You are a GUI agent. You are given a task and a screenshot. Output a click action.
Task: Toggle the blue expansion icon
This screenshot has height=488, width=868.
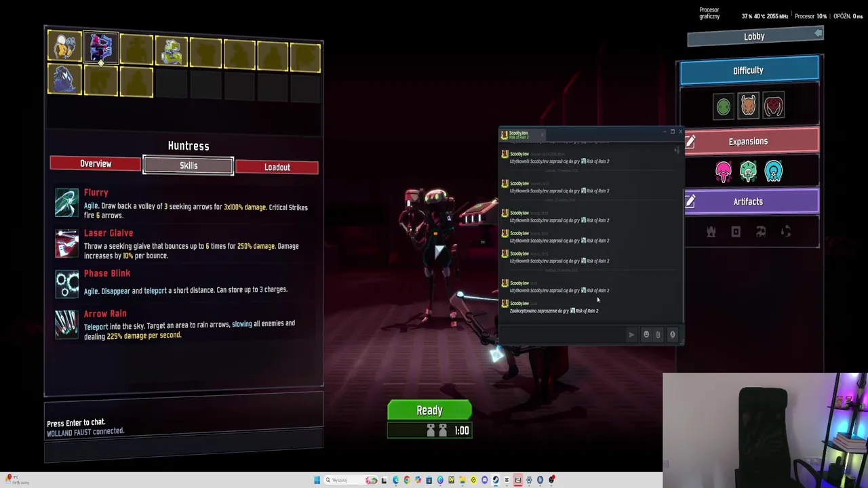(x=774, y=171)
